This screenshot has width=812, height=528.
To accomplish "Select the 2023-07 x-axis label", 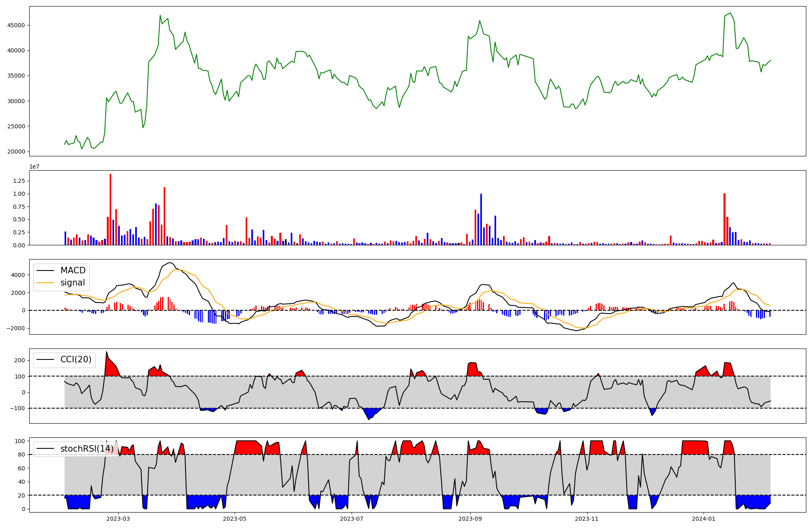I will click(x=351, y=519).
